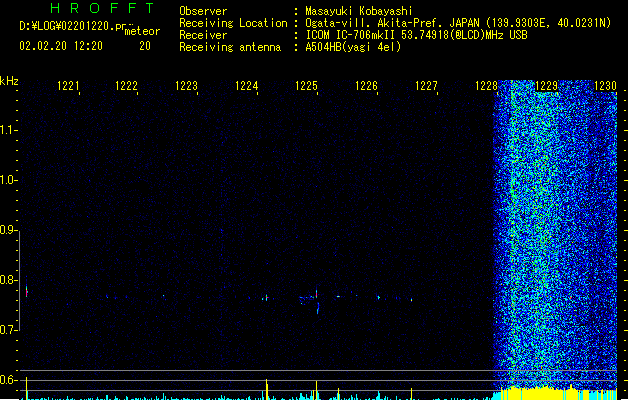629x400 pixels.
Task: Click the green 'meteor' label
Action: 142,31
